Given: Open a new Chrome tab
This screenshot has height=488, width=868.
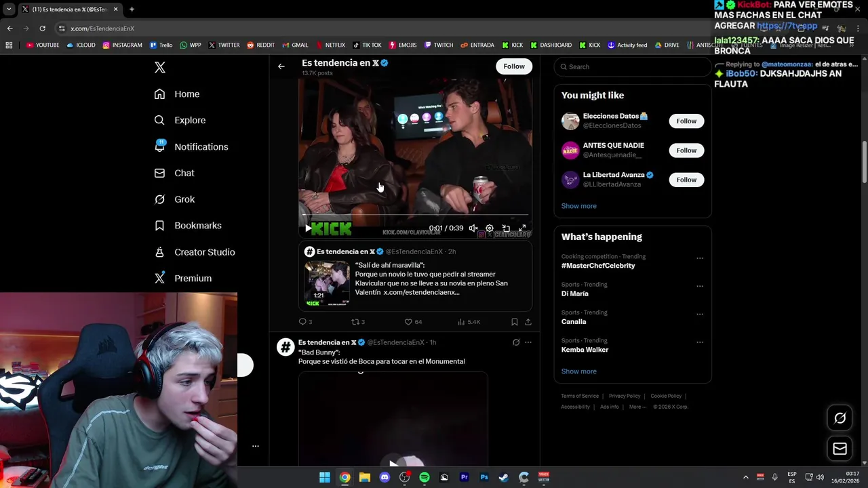Looking at the screenshot, I should (132, 9).
